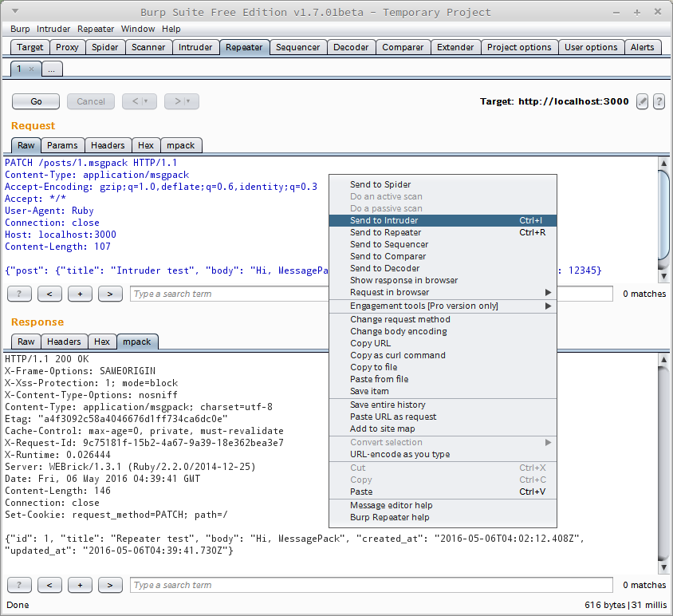Click the request search term field
Screen dimensions: 673x616
(x=371, y=294)
